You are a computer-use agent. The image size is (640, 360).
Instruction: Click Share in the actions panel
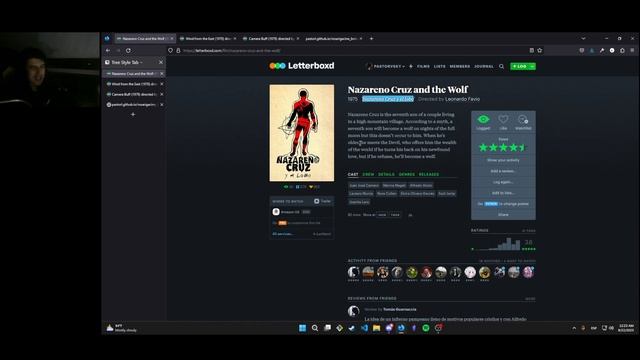point(503,214)
